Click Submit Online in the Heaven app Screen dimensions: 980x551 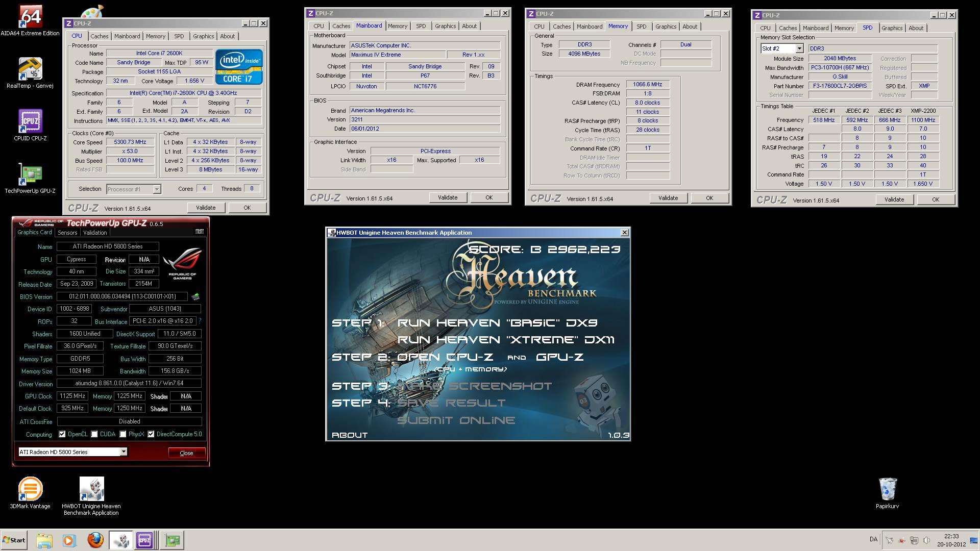[456, 420]
